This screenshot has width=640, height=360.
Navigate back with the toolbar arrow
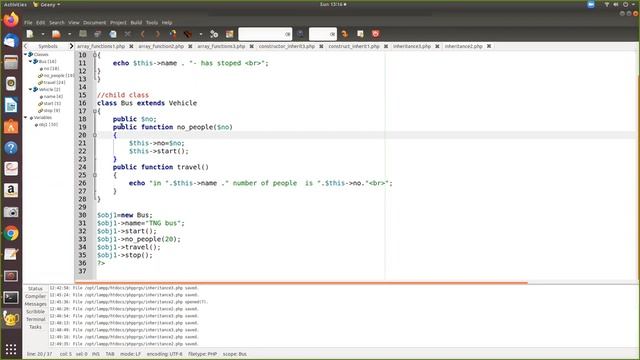(143, 34)
